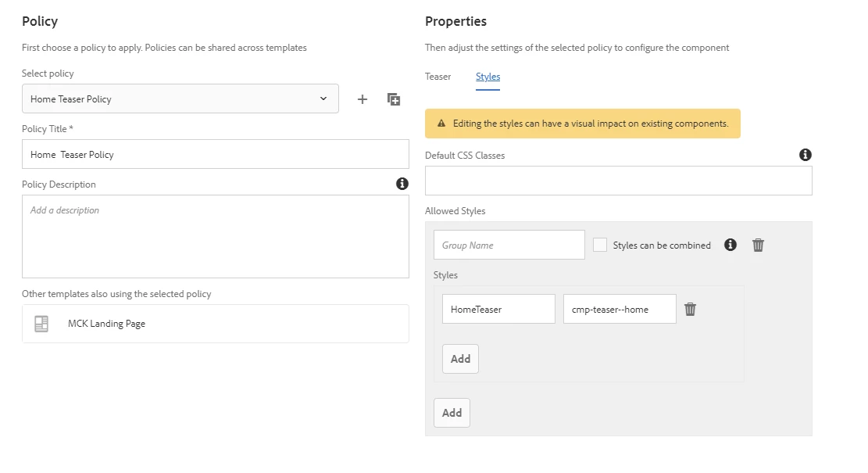
Task: Click the Policy Title text field
Action: tap(216, 155)
